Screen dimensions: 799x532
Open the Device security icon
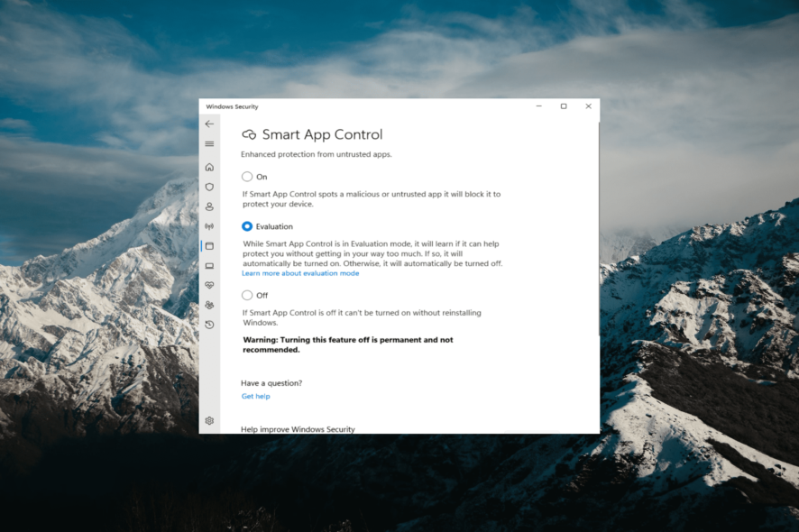click(x=209, y=266)
